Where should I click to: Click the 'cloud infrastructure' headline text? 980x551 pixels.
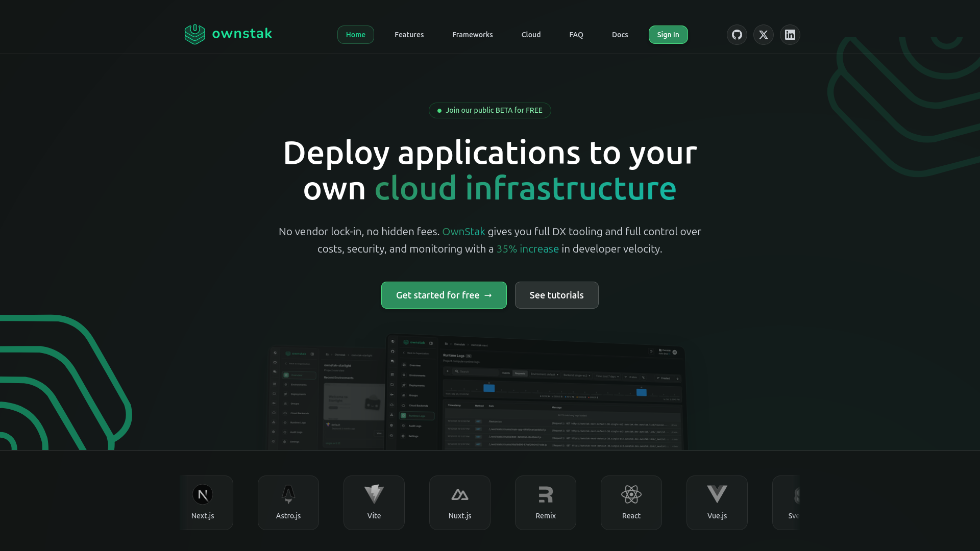[526, 188]
